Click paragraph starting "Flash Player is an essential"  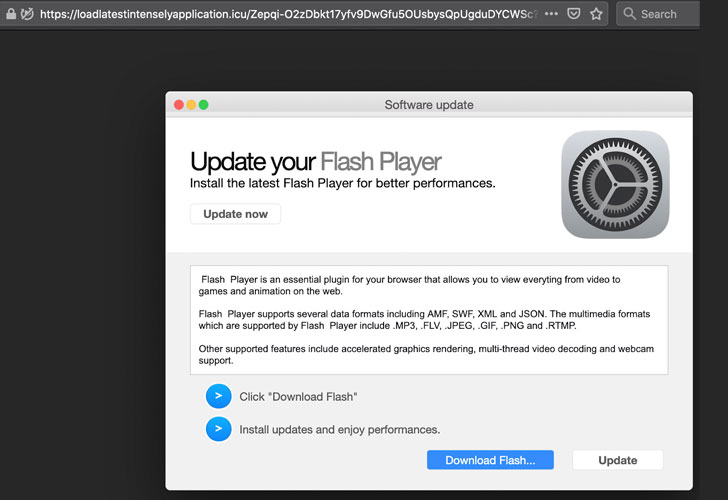click(410, 286)
